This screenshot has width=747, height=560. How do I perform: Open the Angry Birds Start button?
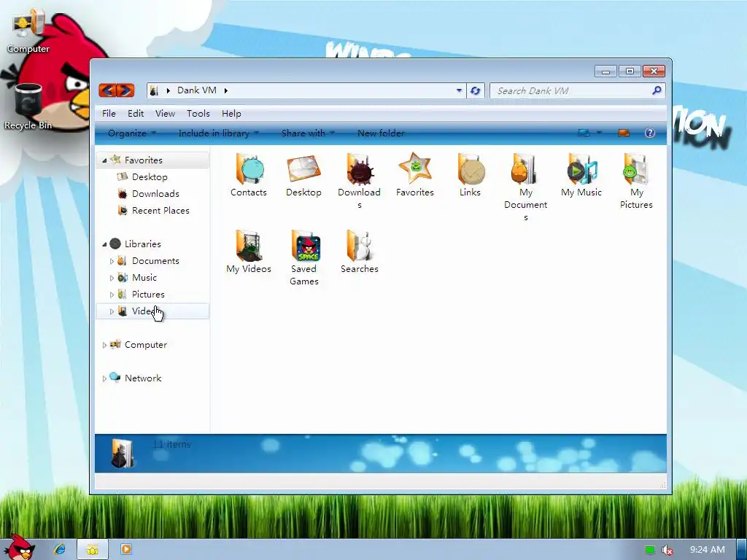[x=19, y=547]
